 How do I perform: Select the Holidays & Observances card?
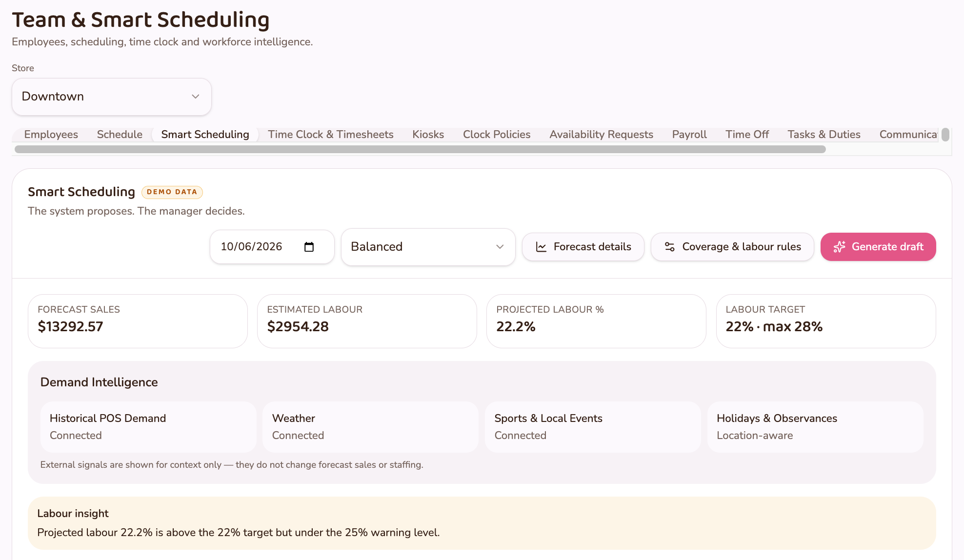click(815, 427)
